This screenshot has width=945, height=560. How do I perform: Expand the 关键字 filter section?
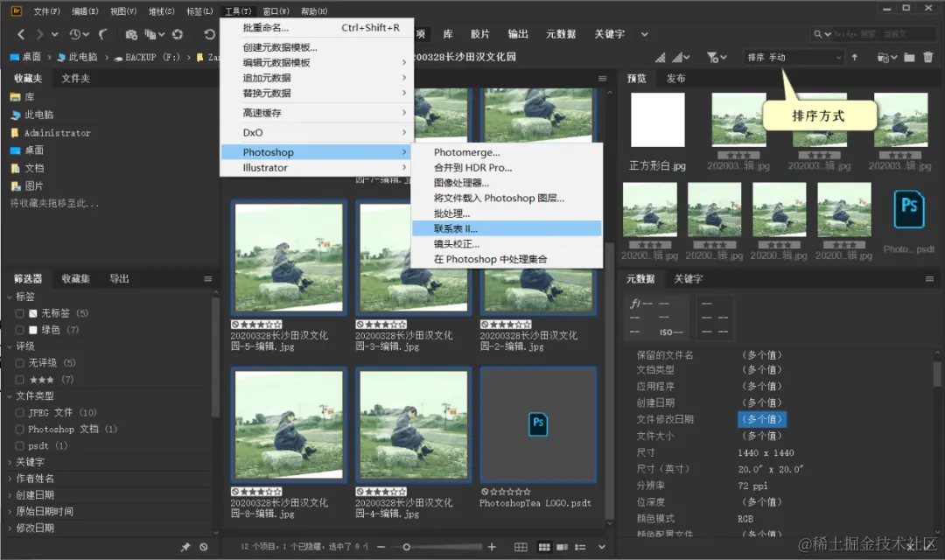10,462
